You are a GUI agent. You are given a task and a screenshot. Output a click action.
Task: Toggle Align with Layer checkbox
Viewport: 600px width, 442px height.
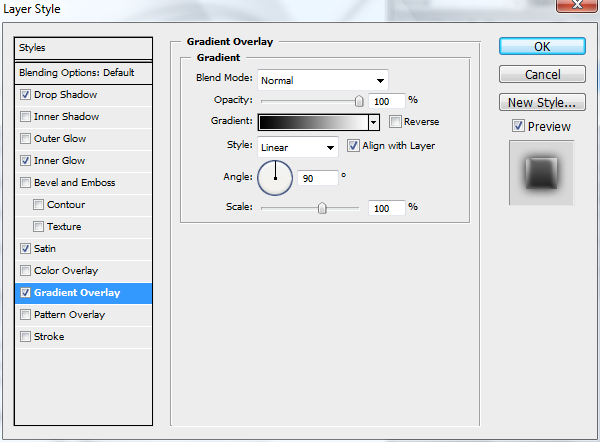(353, 146)
